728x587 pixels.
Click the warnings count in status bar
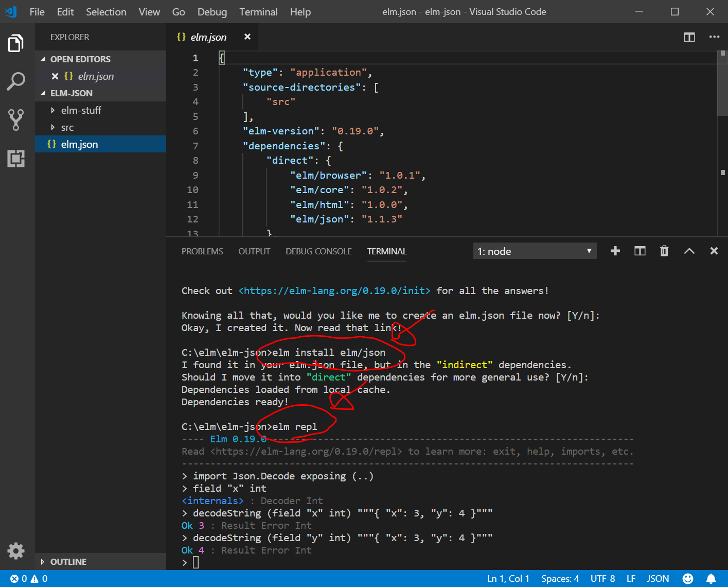pyautogui.click(x=39, y=579)
